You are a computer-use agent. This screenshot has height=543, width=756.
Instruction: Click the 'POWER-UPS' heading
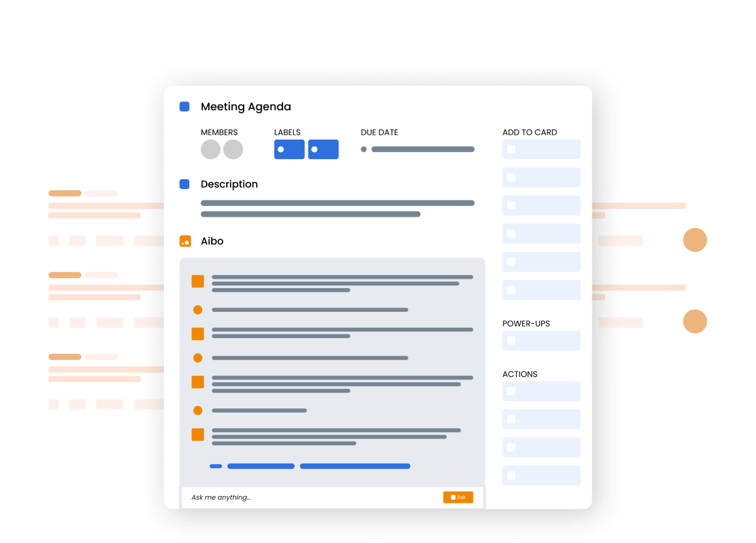[x=526, y=324]
